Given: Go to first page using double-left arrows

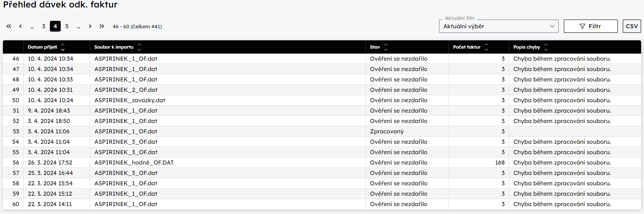Looking at the screenshot, I should click(9, 26).
